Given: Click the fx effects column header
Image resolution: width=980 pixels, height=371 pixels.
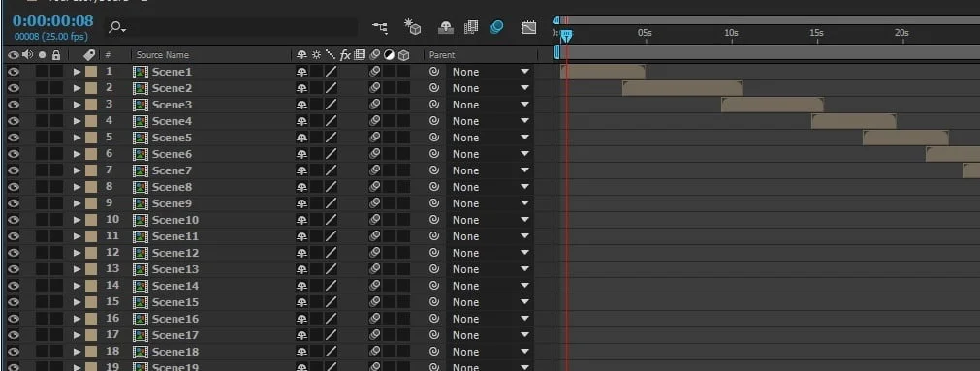Looking at the screenshot, I should pos(345,55).
